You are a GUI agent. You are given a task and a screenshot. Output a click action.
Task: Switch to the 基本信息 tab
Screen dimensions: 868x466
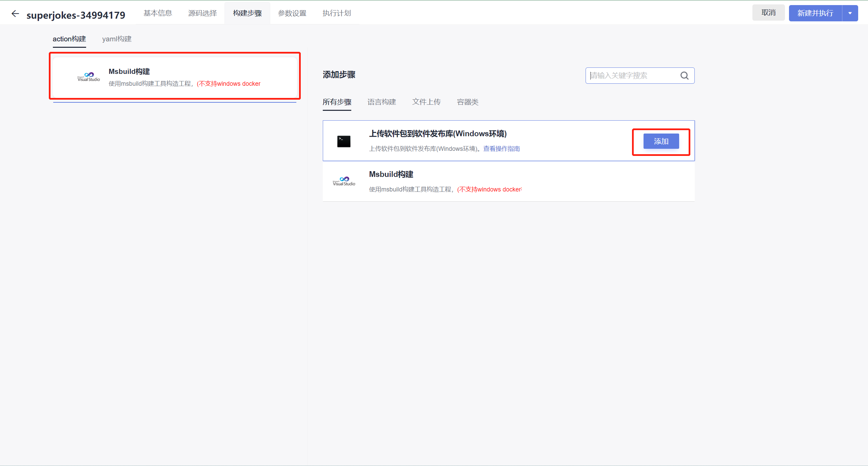click(158, 13)
